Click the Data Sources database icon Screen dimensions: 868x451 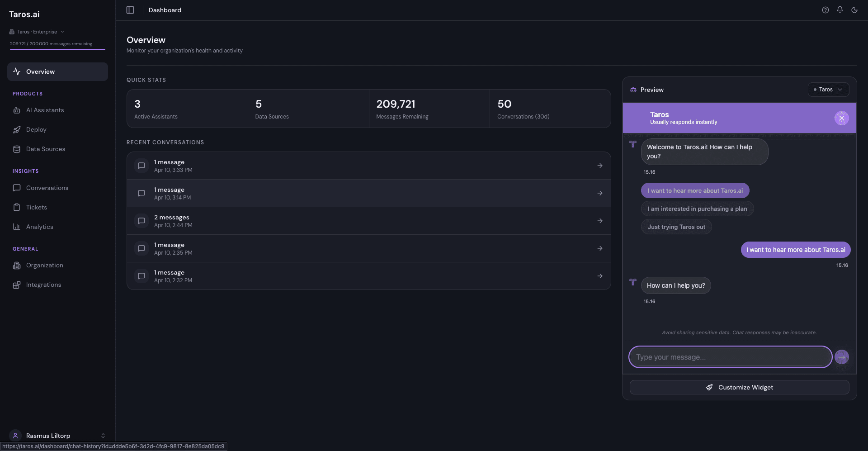pyautogui.click(x=17, y=149)
